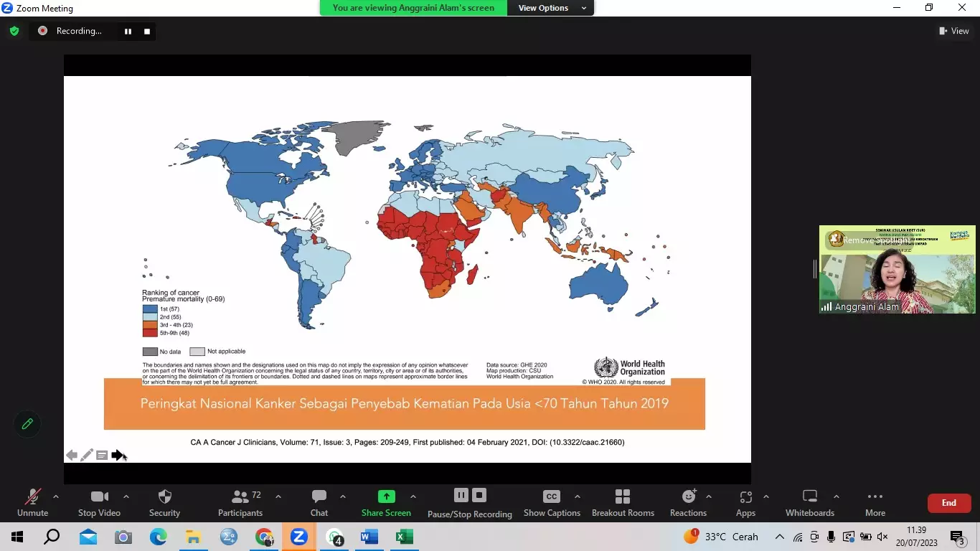Click the Share Screen button

pos(386,502)
